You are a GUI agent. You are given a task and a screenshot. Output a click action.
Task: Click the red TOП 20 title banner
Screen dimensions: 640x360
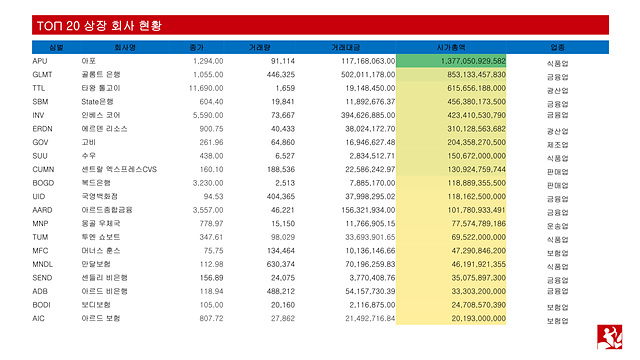[320, 25]
